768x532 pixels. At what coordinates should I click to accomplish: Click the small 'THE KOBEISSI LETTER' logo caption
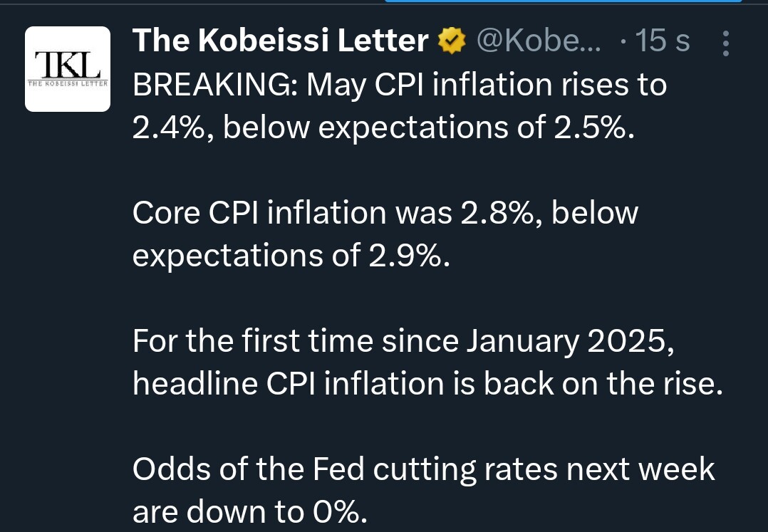[x=68, y=84]
